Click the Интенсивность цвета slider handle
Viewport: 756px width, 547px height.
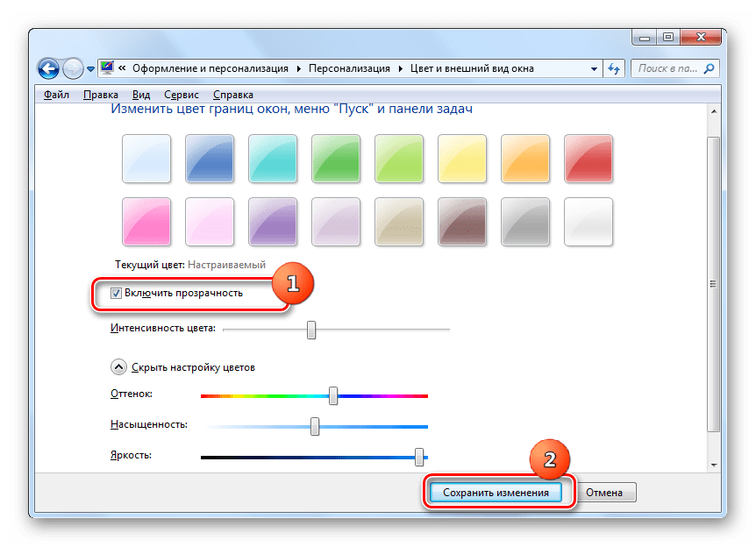311,330
